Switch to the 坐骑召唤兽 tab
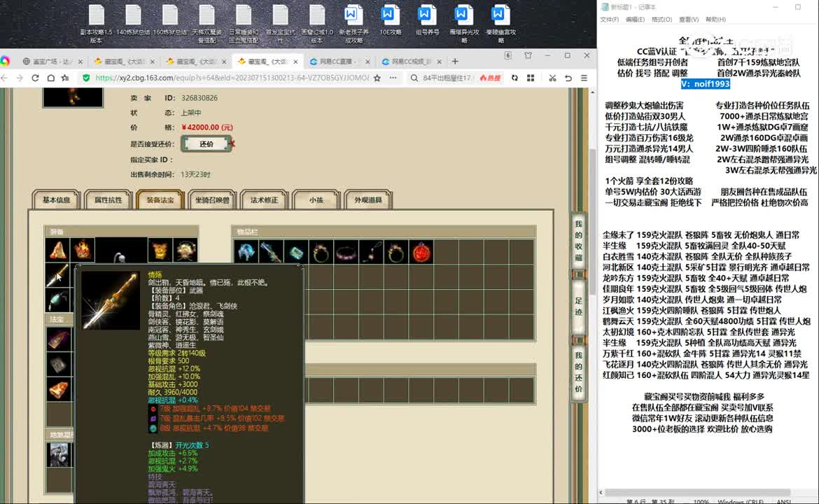This screenshot has width=819, height=504. tap(212, 199)
